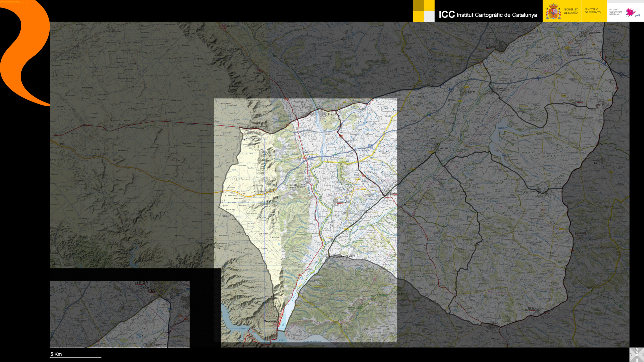The image size is (644, 362).
Task: Click the 5 Km scale bar
Action: [x=75, y=357]
